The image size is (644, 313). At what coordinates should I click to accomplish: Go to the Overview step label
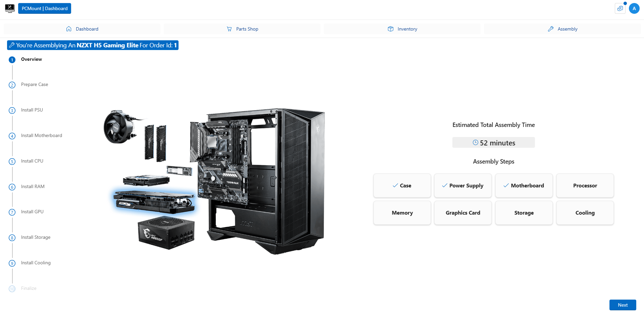point(32,59)
